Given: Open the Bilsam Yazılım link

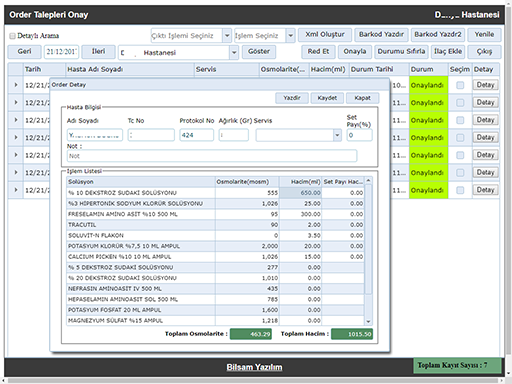Looking at the screenshot, I should (254, 367).
